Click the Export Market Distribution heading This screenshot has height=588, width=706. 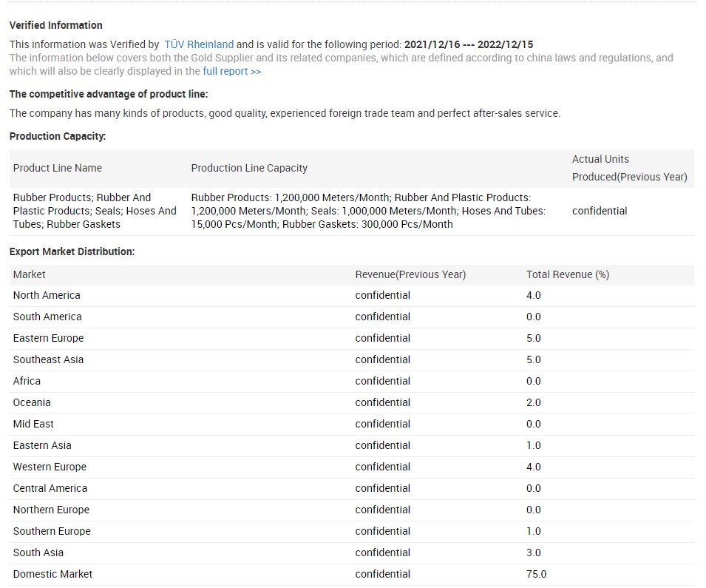(x=72, y=251)
